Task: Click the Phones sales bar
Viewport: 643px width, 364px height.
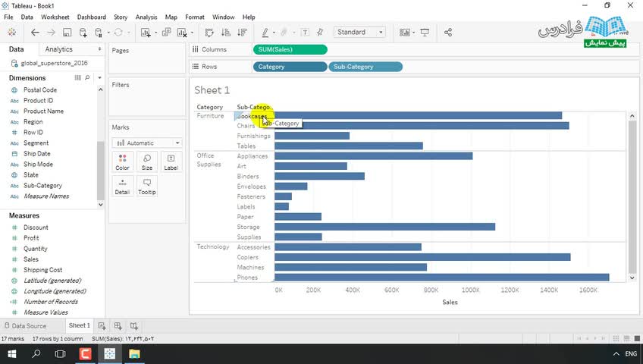Action: click(441, 278)
